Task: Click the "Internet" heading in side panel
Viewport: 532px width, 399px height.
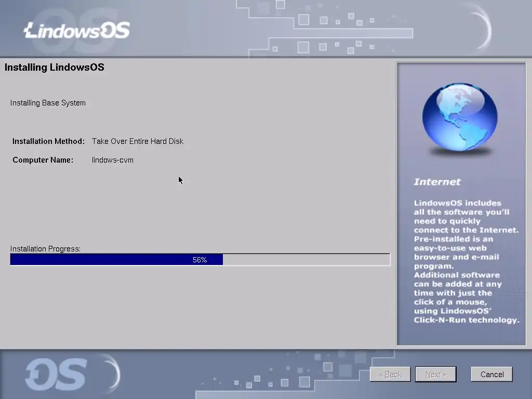Action: pos(437,182)
